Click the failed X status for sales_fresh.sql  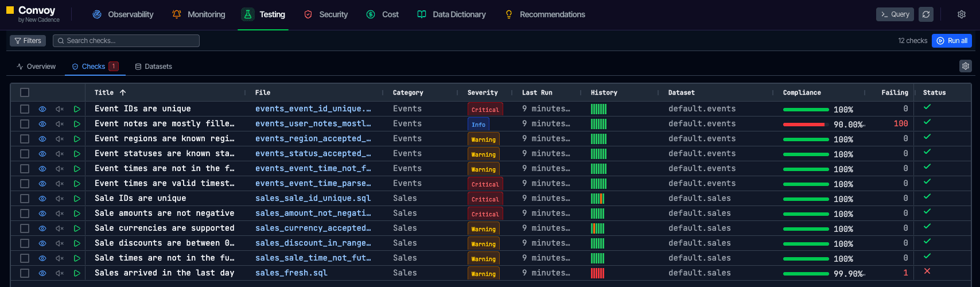coord(927,271)
